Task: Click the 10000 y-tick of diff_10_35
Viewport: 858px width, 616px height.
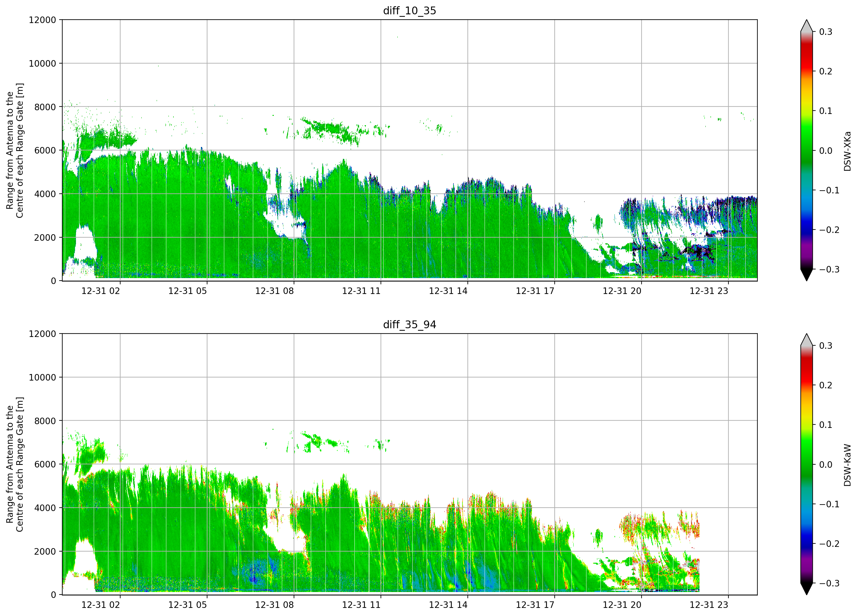Action: 42,64
